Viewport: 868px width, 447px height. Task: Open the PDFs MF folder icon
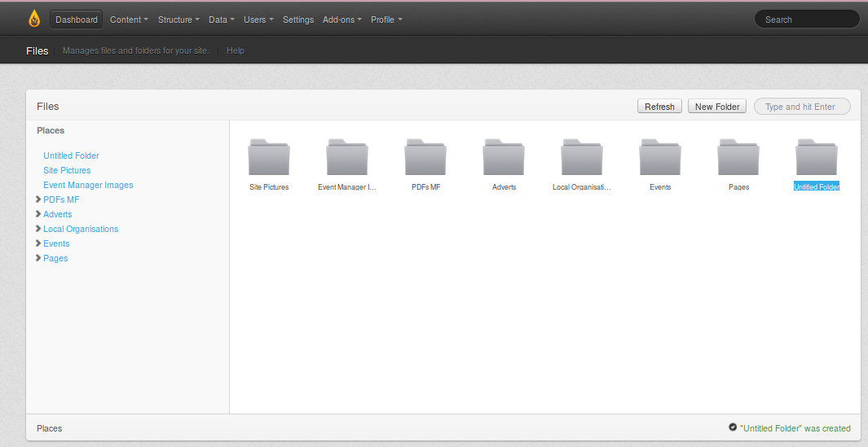[425, 157]
